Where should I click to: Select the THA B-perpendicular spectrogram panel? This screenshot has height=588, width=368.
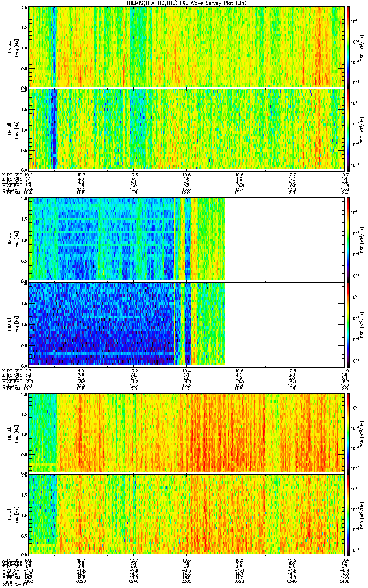point(187,47)
